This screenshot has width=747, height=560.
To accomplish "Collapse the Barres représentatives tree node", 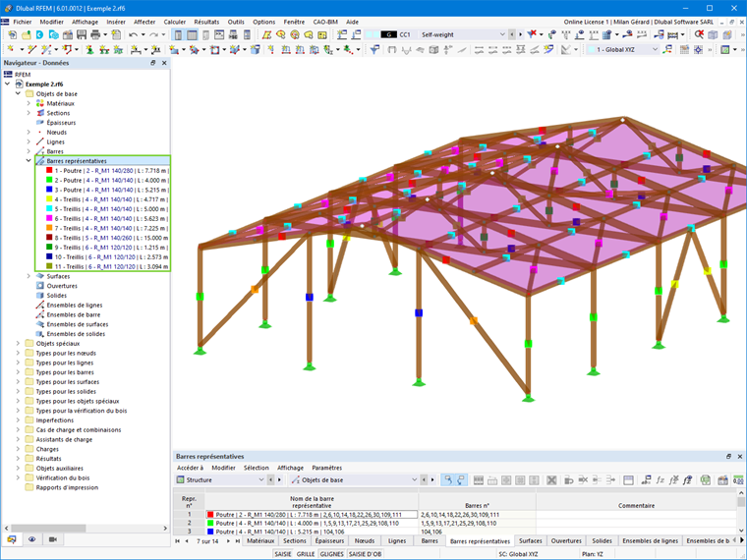I will coord(29,161).
